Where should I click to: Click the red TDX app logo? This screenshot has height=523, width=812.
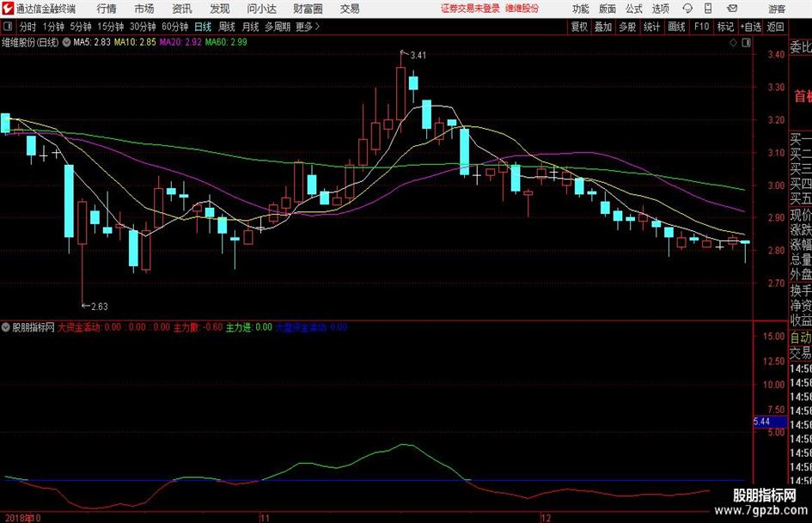click(8, 9)
